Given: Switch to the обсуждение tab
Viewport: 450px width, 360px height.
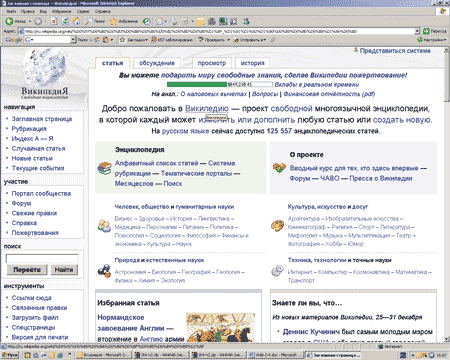Looking at the screenshot, I should pyautogui.click(x=157, y=63).
